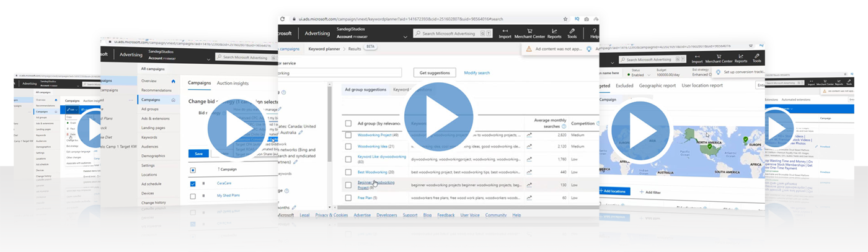The image size is (868, 252).
Task: Tick checkbox for Best Woodworking ad group
Action: [348, 172]
